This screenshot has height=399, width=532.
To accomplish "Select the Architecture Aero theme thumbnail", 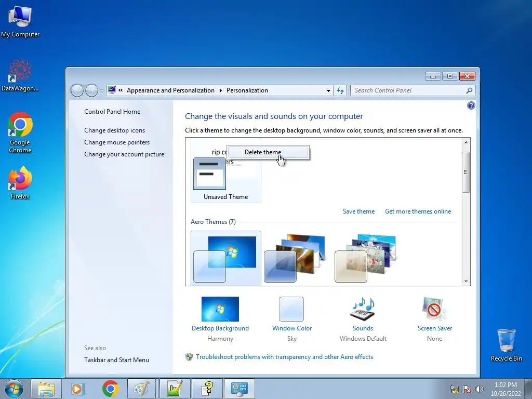I will tap(296, 258).
